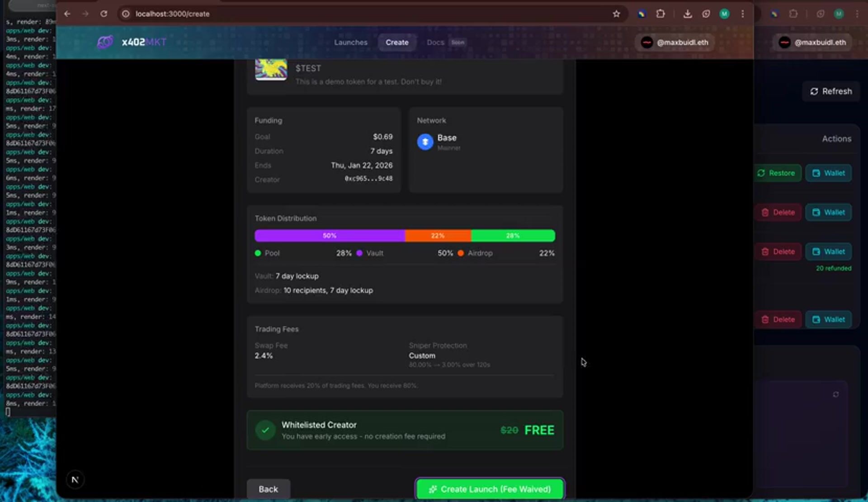Click Create Launch (Fee Waived)
Screen dimensions: 868x502
[x=489, y=489]
